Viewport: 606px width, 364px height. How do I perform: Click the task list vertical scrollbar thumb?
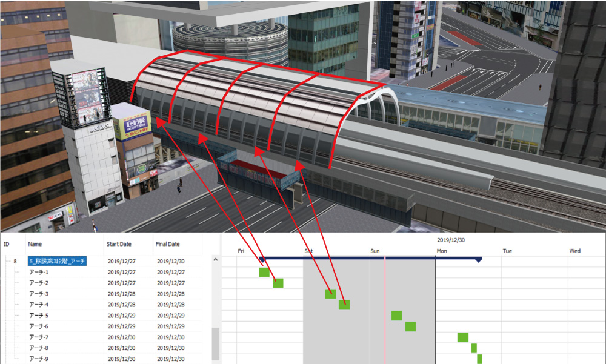pos(216,343)
